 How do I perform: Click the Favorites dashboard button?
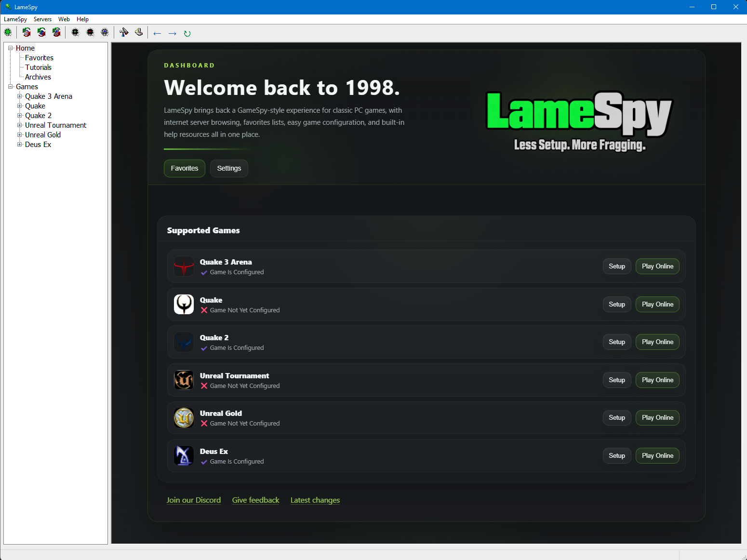[x=185, y=168]
